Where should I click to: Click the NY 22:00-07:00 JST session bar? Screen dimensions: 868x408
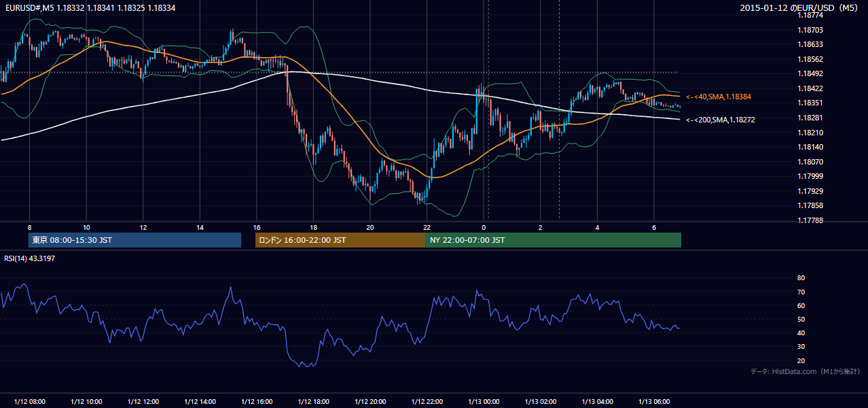tap(554, 240)
